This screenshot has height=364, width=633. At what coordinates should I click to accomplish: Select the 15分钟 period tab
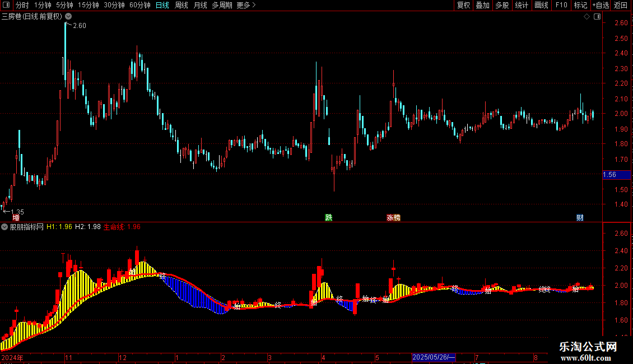pyautogui.click(x=88, y=5)
